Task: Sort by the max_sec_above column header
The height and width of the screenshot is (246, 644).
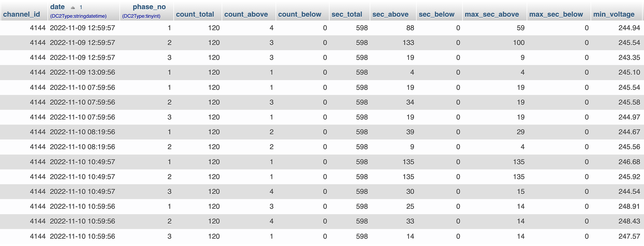Action: (492, 14)
